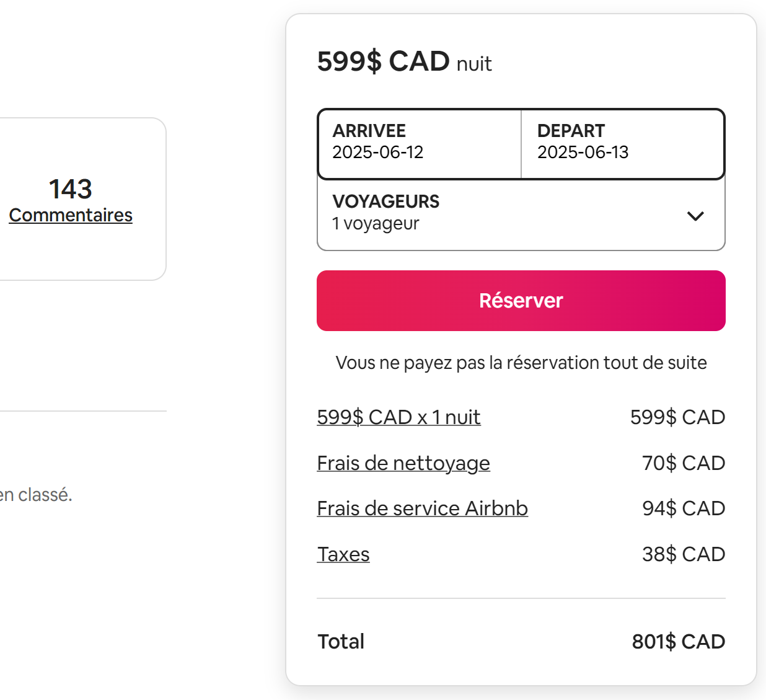This screenshot has height=700, width=766.
Task: Click the 94$ CAD service fee amount
Action: tap(684, 508)
